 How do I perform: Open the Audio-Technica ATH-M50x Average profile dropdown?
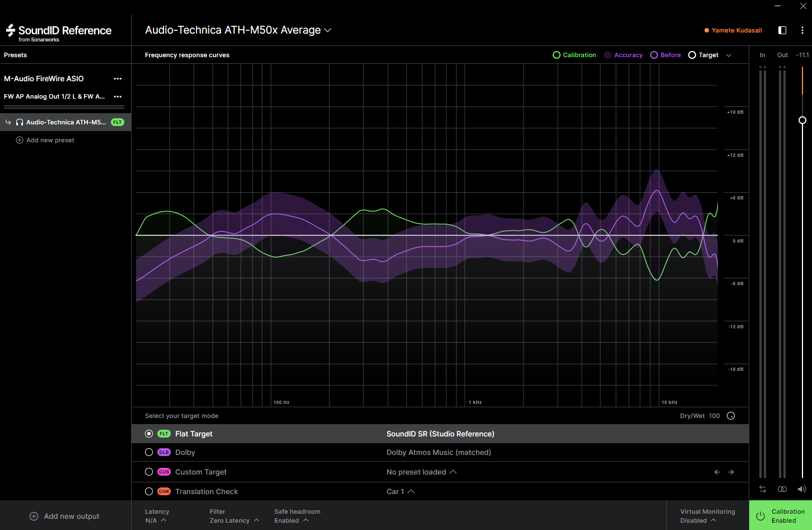[238, 30]
